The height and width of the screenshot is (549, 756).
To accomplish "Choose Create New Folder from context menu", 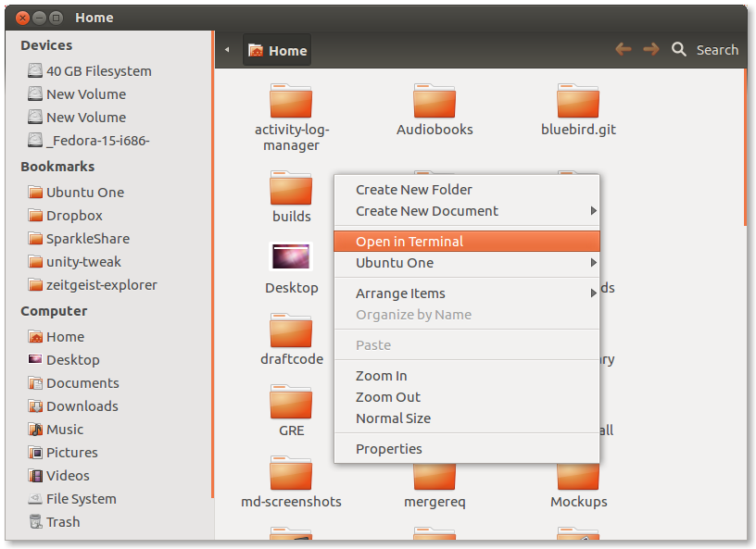I will click(467, 190).
